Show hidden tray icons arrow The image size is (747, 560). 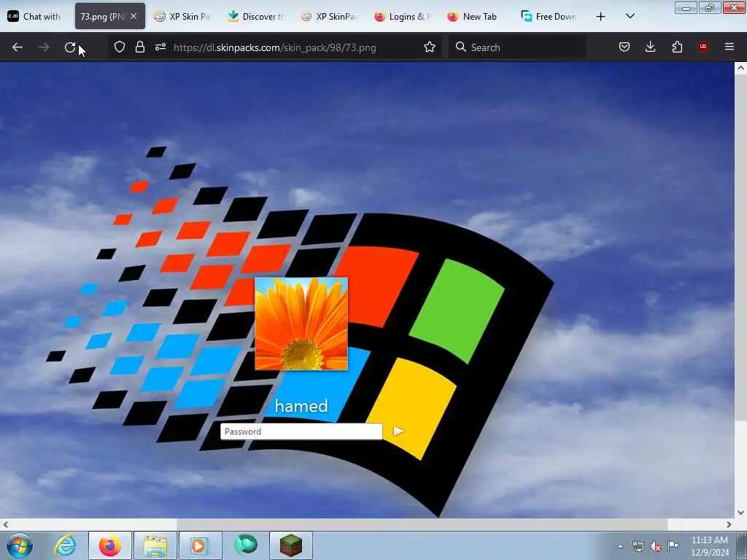[x=620, y=547]
